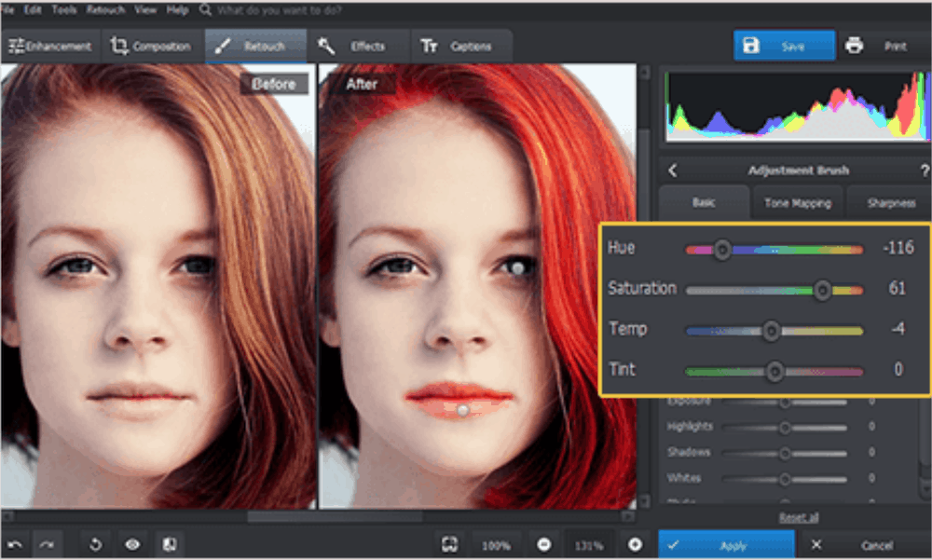932x560 pixels.
Task: Click the After label on the right photo
Action: click(362, 84)
